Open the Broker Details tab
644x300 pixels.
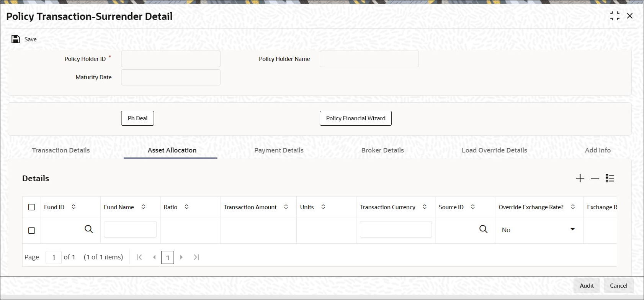(x=382, y=150)
